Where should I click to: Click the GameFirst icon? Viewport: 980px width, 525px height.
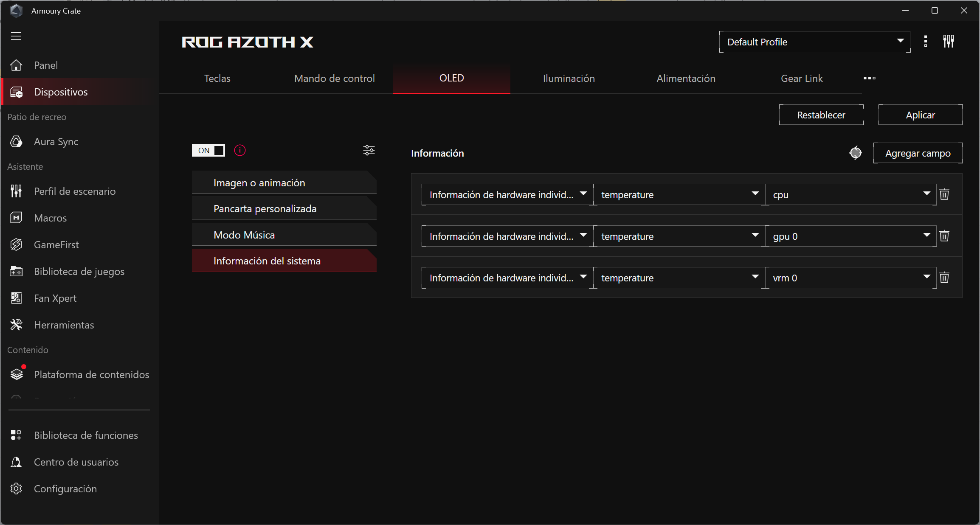click(16, 245)
